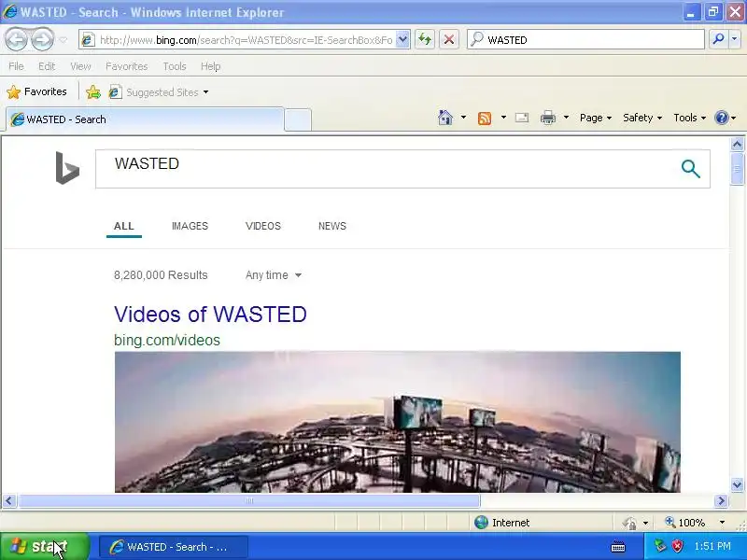Switch to the ALL results tab

click(x=124, y=226)
